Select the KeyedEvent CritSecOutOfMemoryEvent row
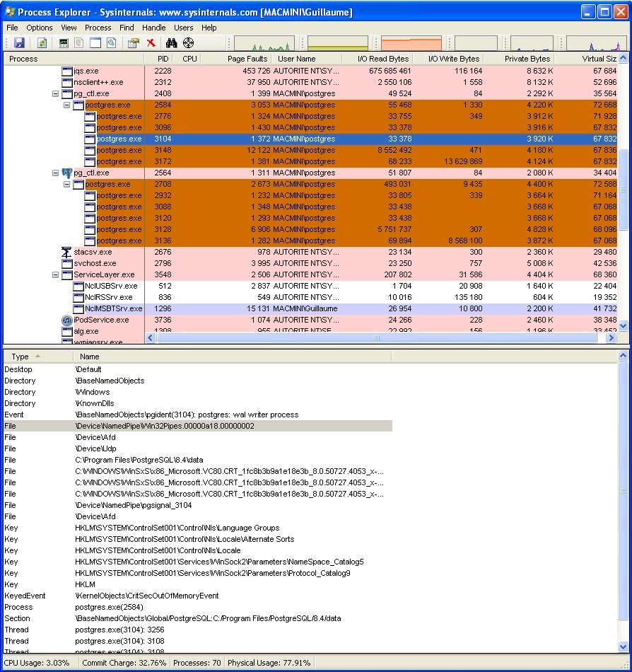This screenshot has width=632, height=672. (198, 596)
